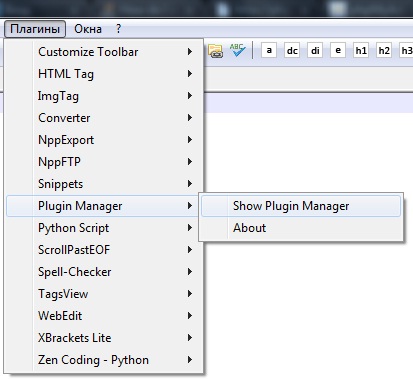This screenshot has height=379, width=413.
Task: Open the Плагины menu
Action: (35, 29)
